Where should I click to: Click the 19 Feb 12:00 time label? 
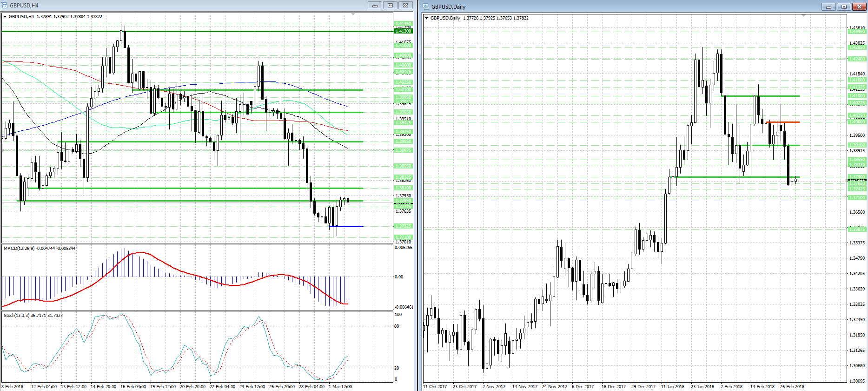coord(163,387)
